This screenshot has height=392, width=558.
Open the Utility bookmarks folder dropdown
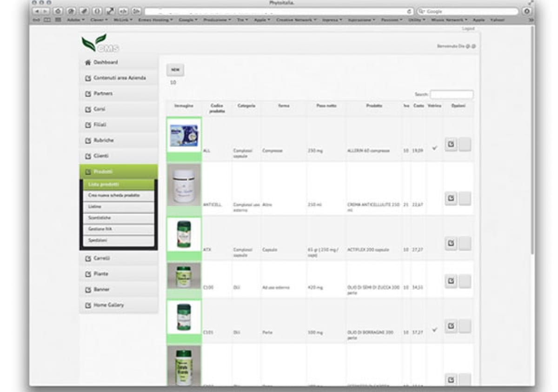(x=416, y=20)
